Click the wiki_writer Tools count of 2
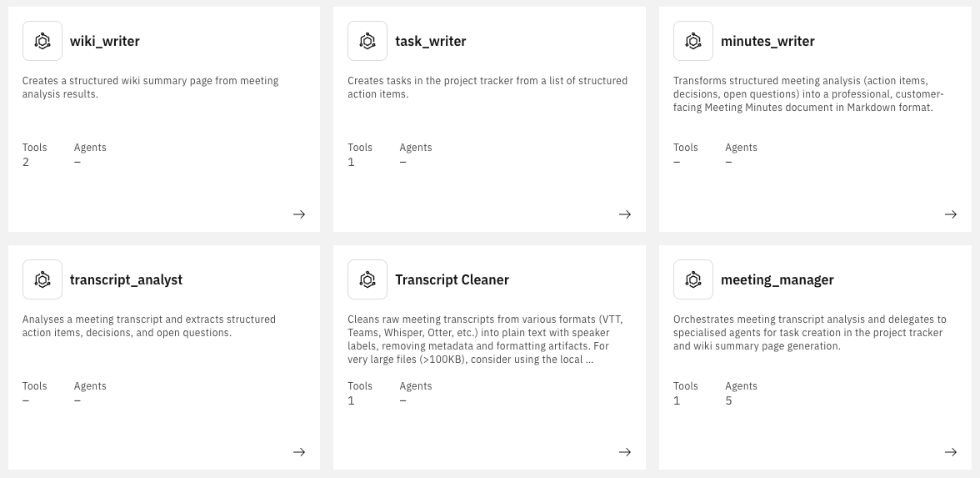This screenshot has height=478, width=980. tap(26, 162)
